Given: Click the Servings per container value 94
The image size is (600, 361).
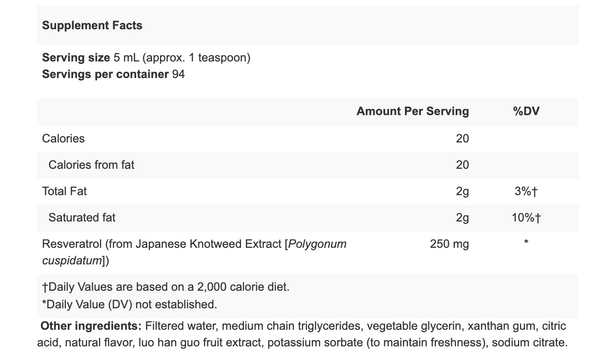Looking at the screenshot, I should 178,74.
